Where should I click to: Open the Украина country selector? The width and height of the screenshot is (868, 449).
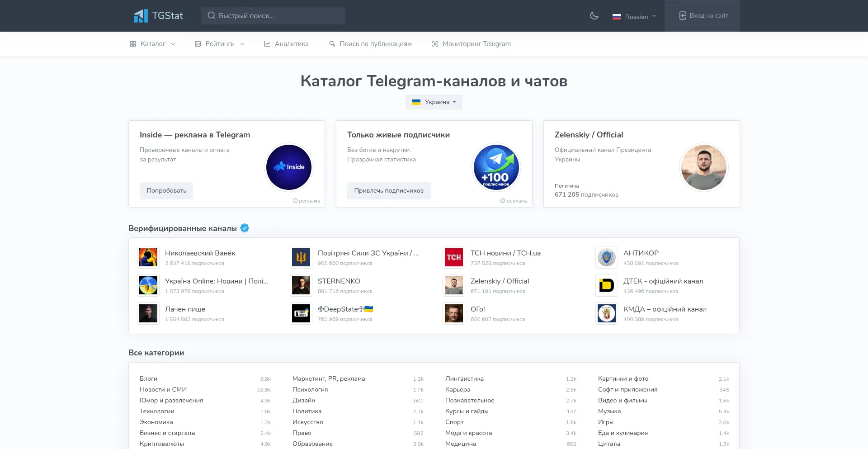point(434,102)
